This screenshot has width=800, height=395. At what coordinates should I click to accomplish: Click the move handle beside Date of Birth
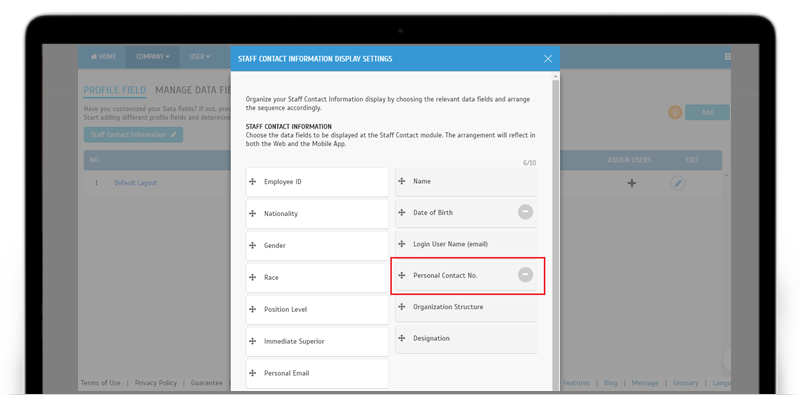point(402,212)
